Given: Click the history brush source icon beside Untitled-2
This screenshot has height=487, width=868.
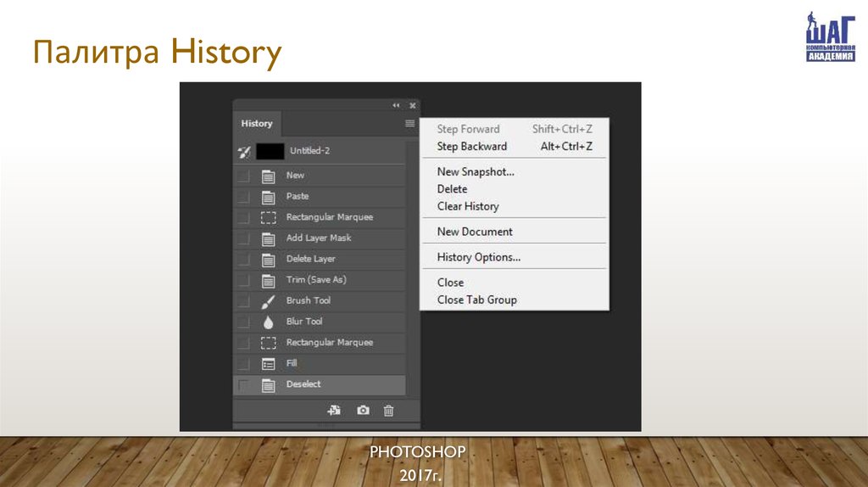Looking at the screenshot, I should pyautogui.click(x=244, y=152).
